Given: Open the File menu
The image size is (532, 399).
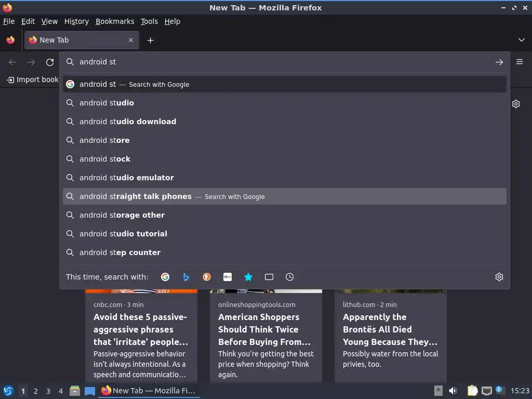Looking at the screenshot, I should 9,21.
